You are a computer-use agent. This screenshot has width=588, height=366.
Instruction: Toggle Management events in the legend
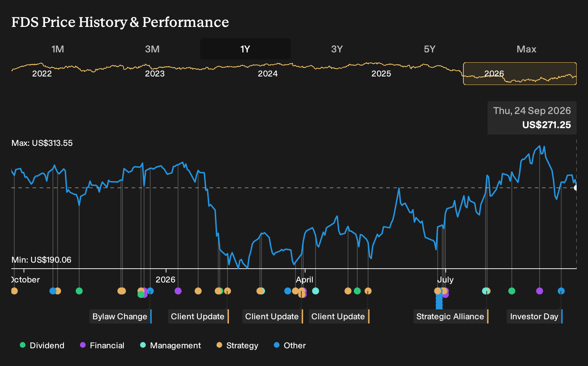[171, 345]
